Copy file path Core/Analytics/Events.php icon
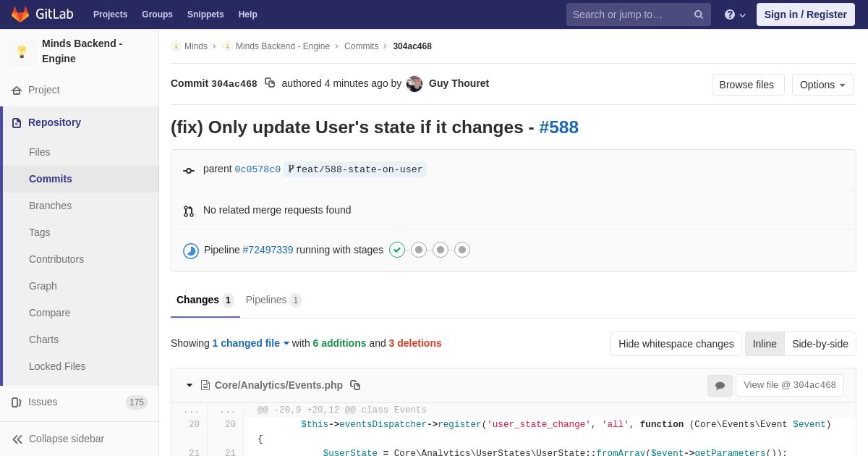The width and height of the screenshot is (868, 456). click(355, 385)
